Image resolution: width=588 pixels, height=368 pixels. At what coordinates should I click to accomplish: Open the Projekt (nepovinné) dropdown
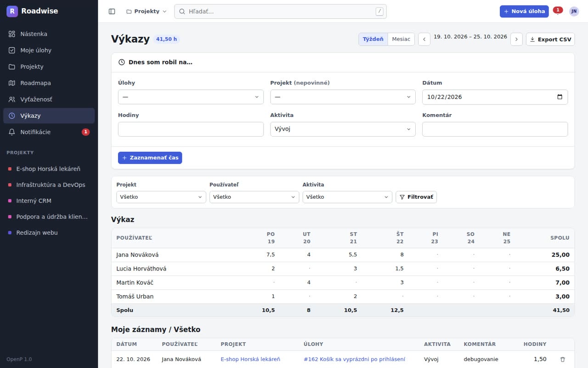[343, 97]
